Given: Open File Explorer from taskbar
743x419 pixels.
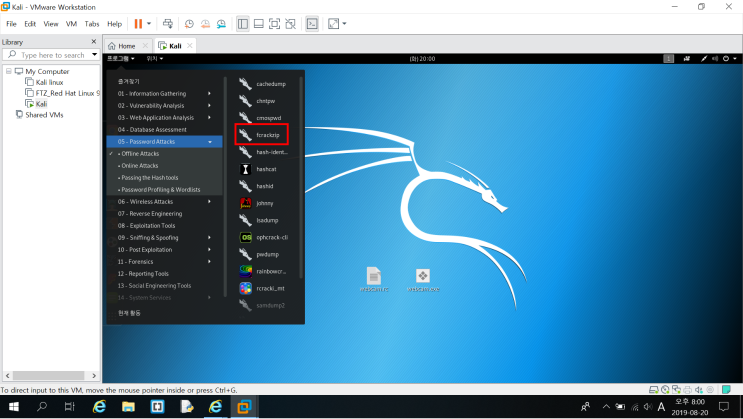Looking at the screenshot, I should (128, 407).
